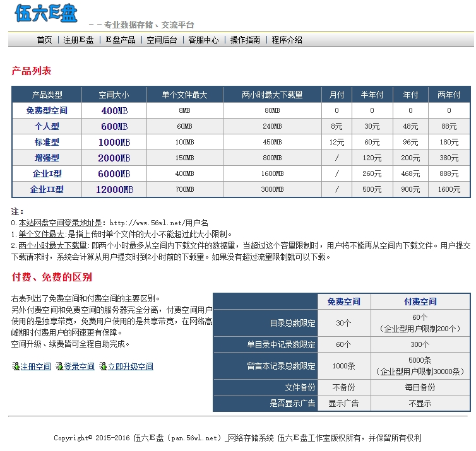Click the 1000MB space size cell
476x451 pixels.
tap(114, 143)
